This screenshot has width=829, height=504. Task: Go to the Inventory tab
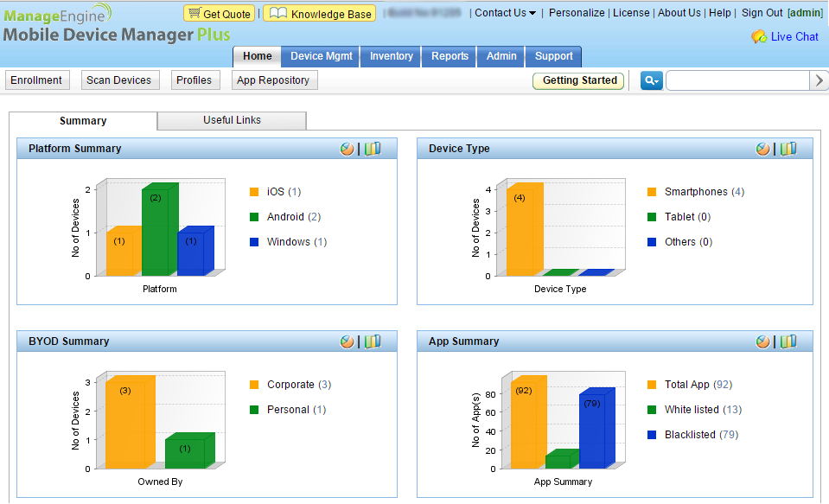click(x=391, y=56)
